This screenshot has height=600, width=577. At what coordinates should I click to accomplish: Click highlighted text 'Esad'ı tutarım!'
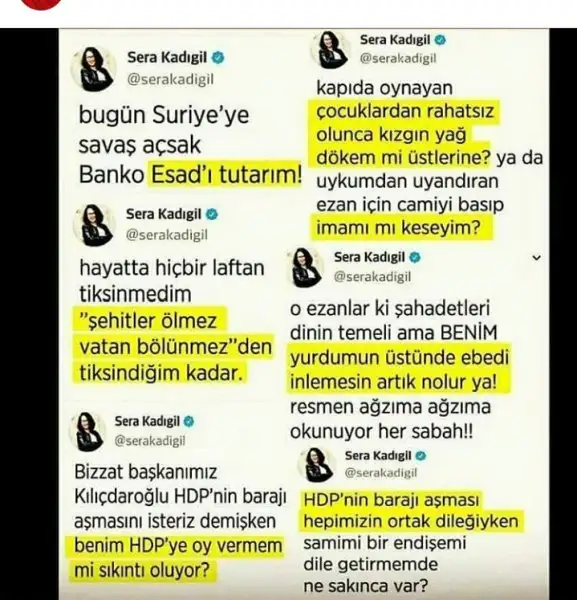pos(227,175)
